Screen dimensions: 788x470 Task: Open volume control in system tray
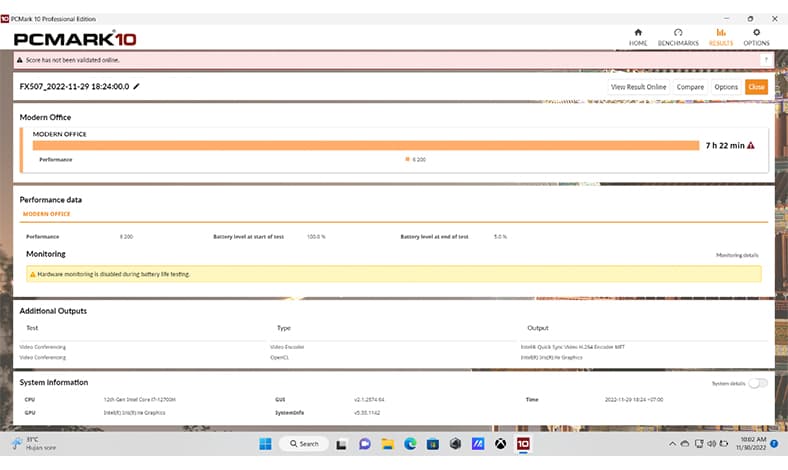tap(712, 444)
